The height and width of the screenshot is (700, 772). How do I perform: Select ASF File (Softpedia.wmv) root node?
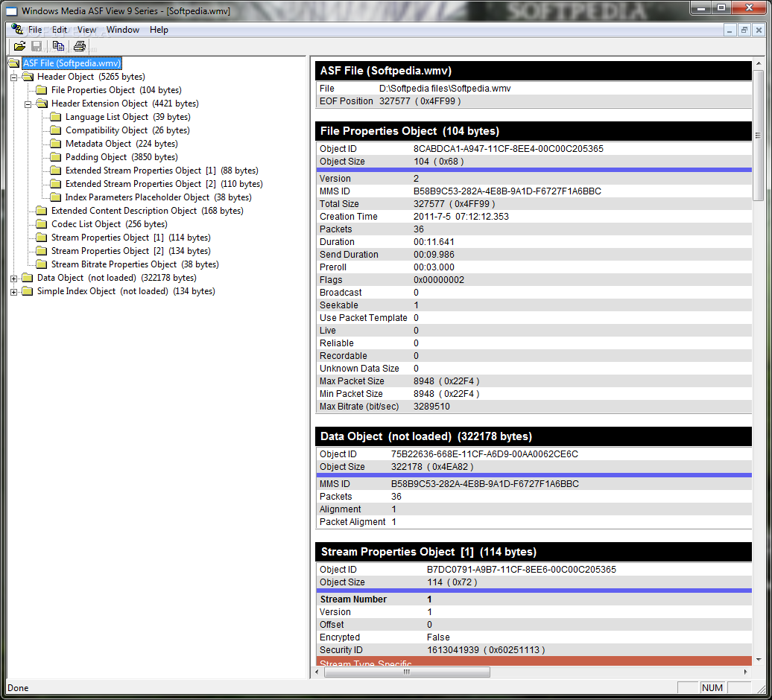72,63
